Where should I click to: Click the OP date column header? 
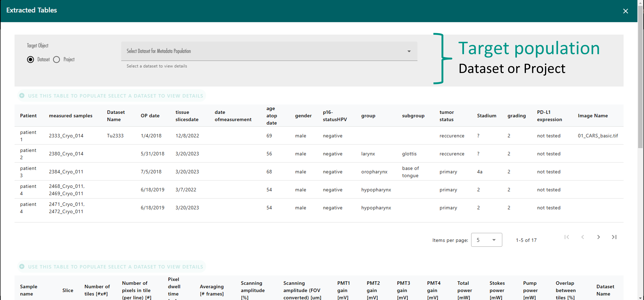(x=150, y=116)
